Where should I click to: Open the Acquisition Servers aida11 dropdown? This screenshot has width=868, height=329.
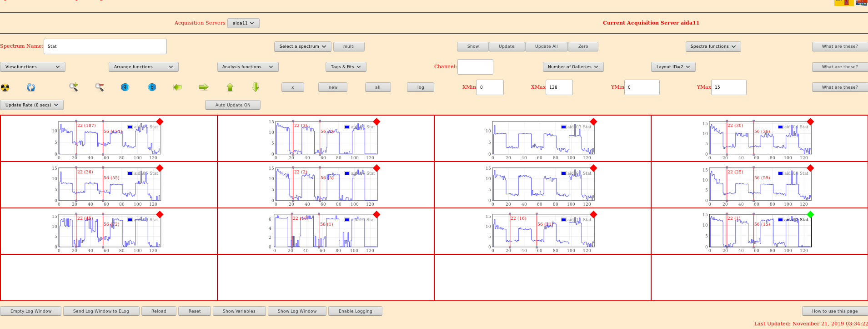[243, 23]
